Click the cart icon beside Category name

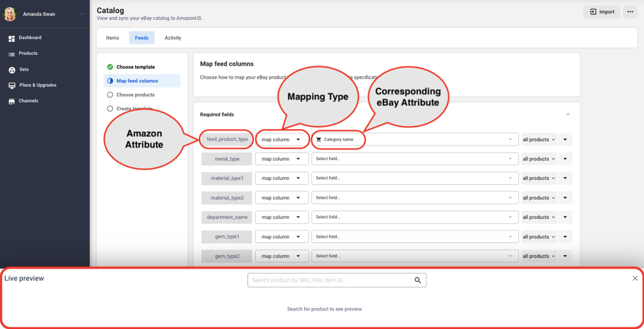[319, 140]
